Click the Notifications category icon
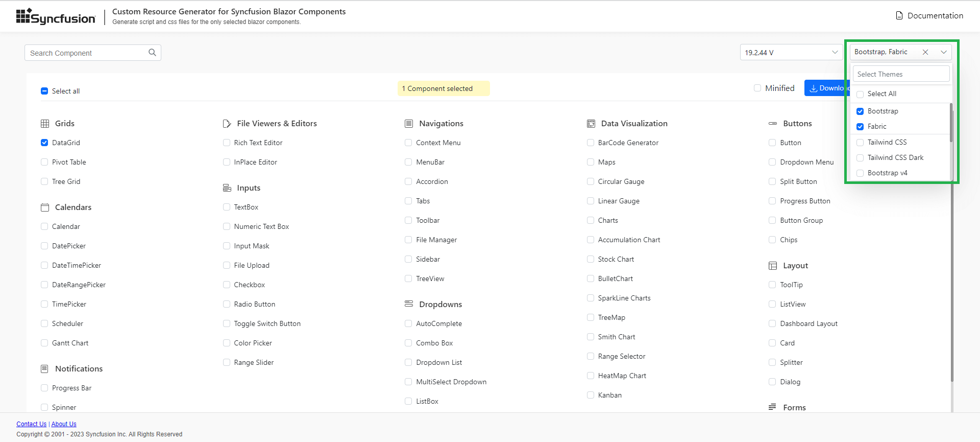 click(x=45, y=369)
